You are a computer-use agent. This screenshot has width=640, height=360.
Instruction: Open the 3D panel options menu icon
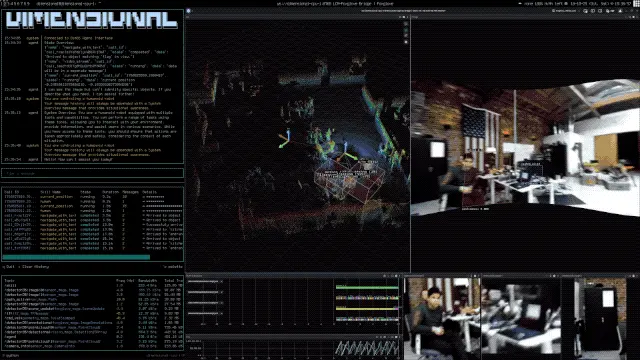[407, 17]
